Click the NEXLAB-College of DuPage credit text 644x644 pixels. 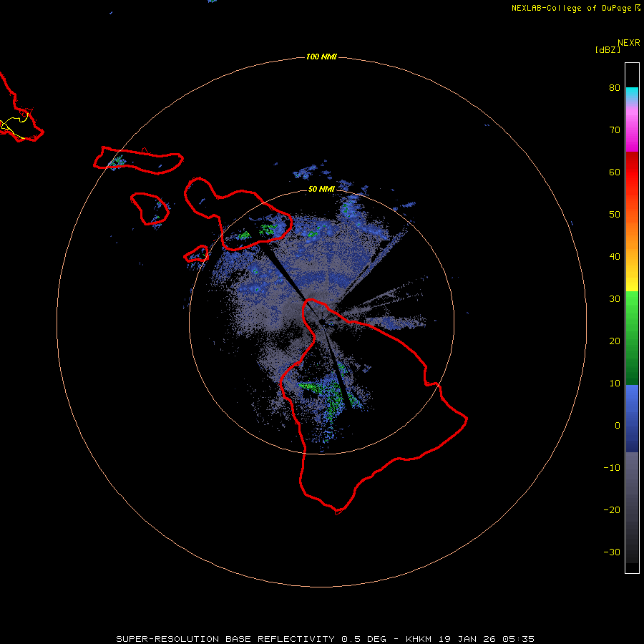(575, 8)
